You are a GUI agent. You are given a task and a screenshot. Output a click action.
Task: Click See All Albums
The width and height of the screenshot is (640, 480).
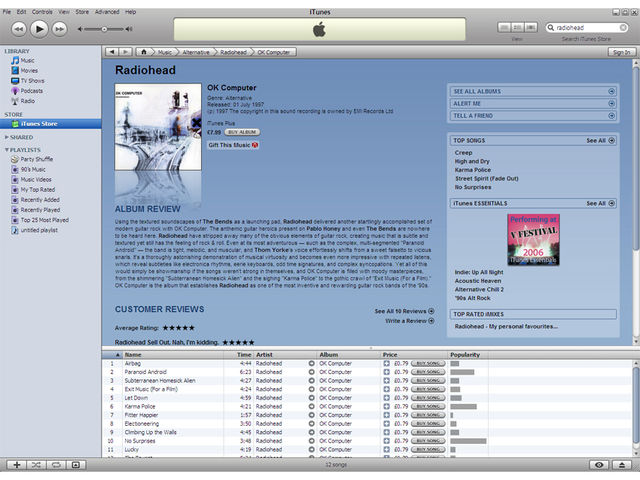point(534,91)
